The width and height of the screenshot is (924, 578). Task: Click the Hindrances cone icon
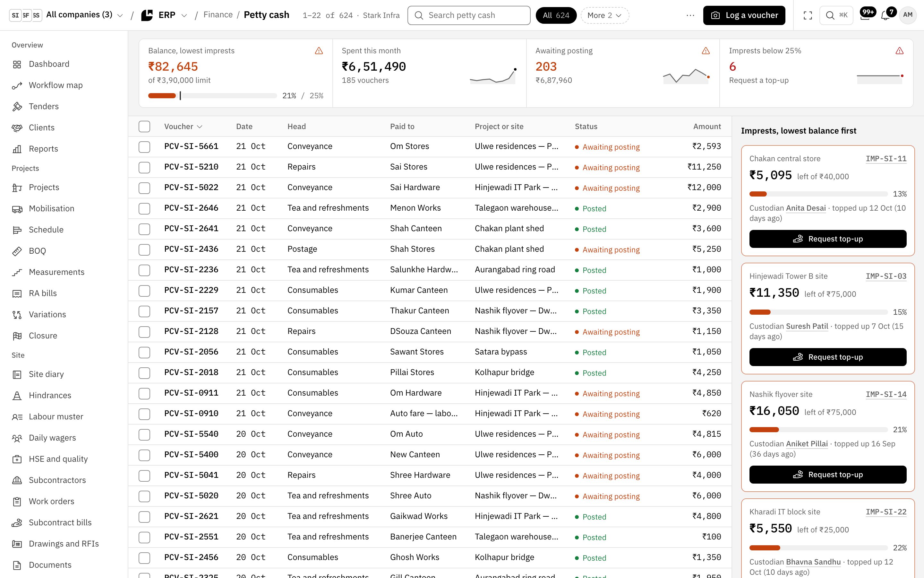click(17, 396)
